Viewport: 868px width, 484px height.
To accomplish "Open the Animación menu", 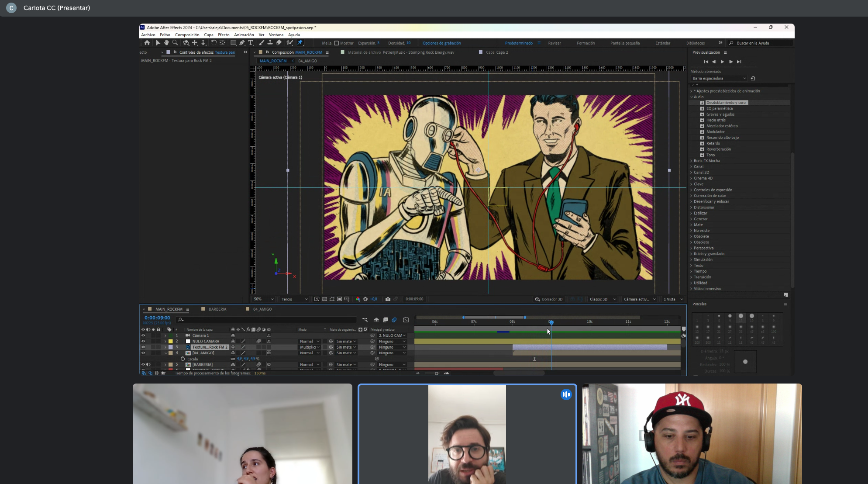I will 244,35.
